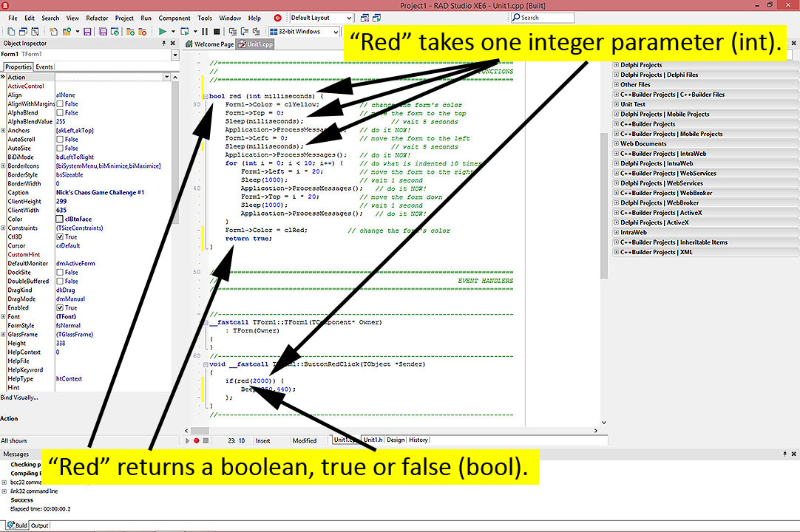This screenshot has height=532, width=800.
Task: Expand the Font property
Action: click(3, 317)
